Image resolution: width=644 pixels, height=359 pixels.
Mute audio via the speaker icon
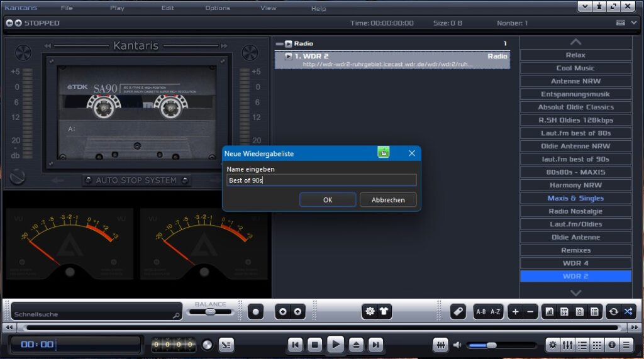click(x=457, y=345)
